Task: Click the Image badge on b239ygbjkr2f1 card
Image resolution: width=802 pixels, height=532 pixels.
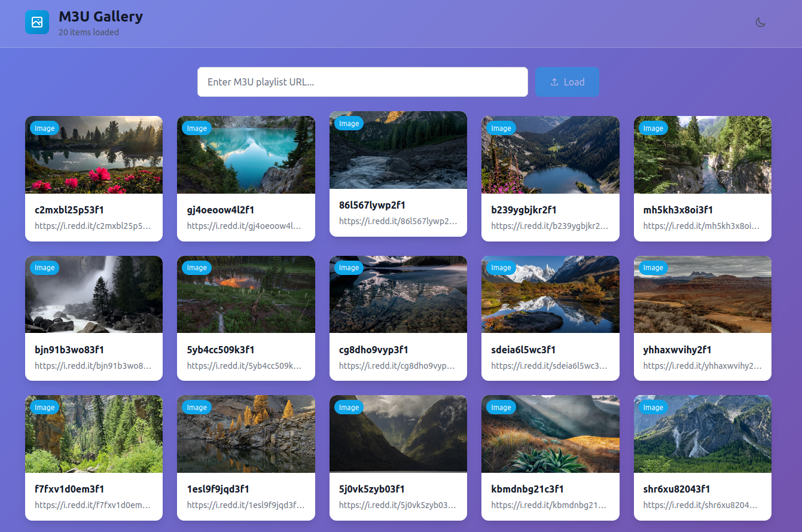Action: click(x=501, y=129)
